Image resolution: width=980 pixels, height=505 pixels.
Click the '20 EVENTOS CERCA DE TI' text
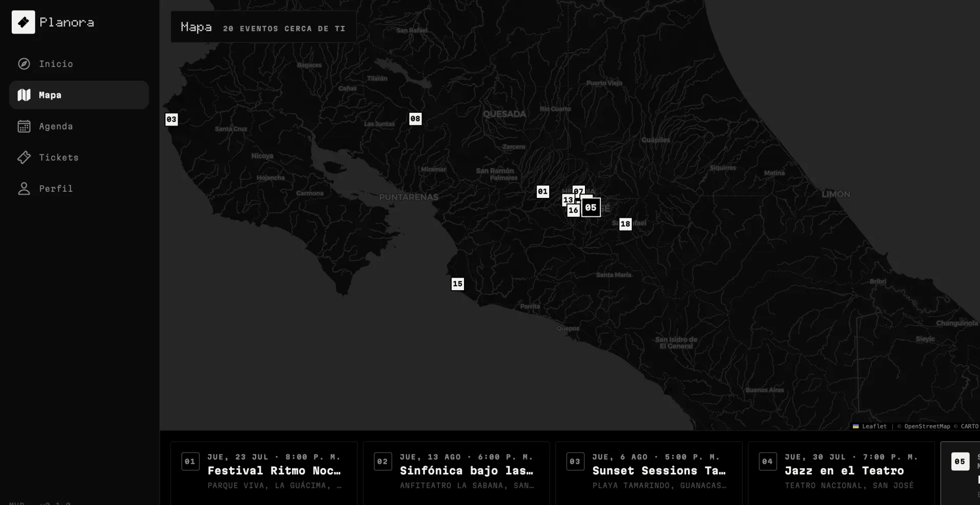pyautogui.click(x=284, y=29)
